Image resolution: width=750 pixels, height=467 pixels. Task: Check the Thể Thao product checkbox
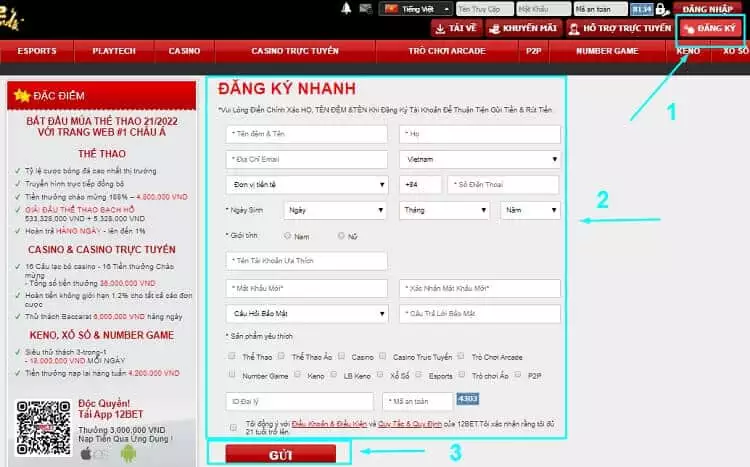[232, 356]
